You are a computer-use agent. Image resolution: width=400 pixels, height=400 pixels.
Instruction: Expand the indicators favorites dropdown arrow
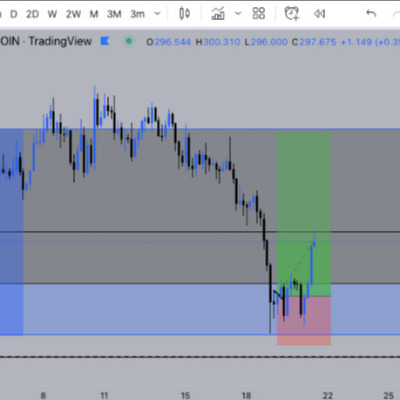point(238,14)
